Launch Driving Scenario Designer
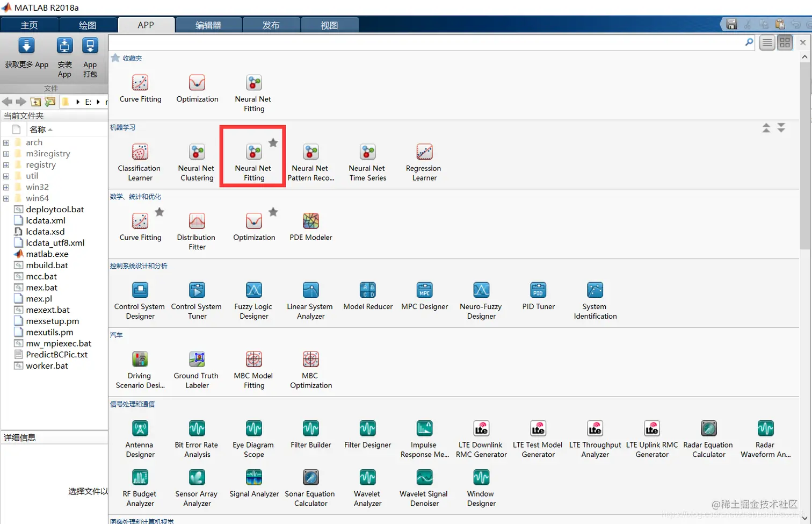The height and width of the screenshot is (524, 812). [140, 370]
